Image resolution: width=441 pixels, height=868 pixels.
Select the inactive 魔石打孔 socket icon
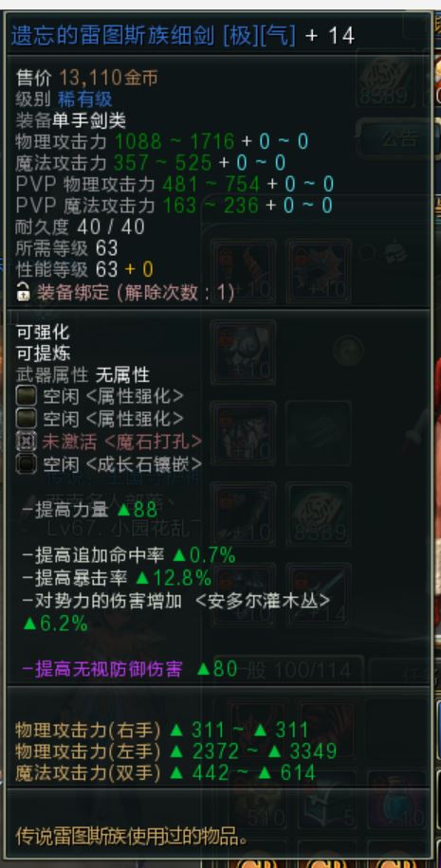click(26, 442)
